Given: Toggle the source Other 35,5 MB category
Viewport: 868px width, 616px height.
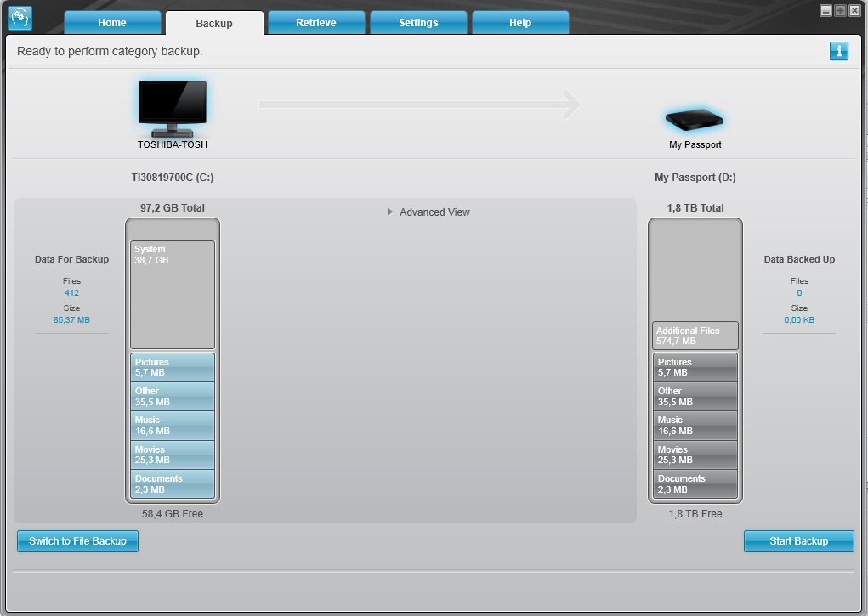Looking at the screenshot, I should tap(173, 396).
